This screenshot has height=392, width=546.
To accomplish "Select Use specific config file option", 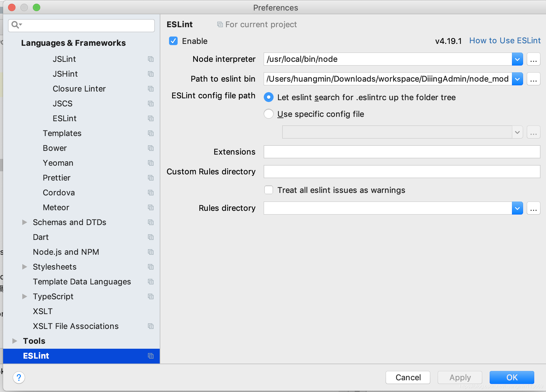I will (x=269, y=114).
